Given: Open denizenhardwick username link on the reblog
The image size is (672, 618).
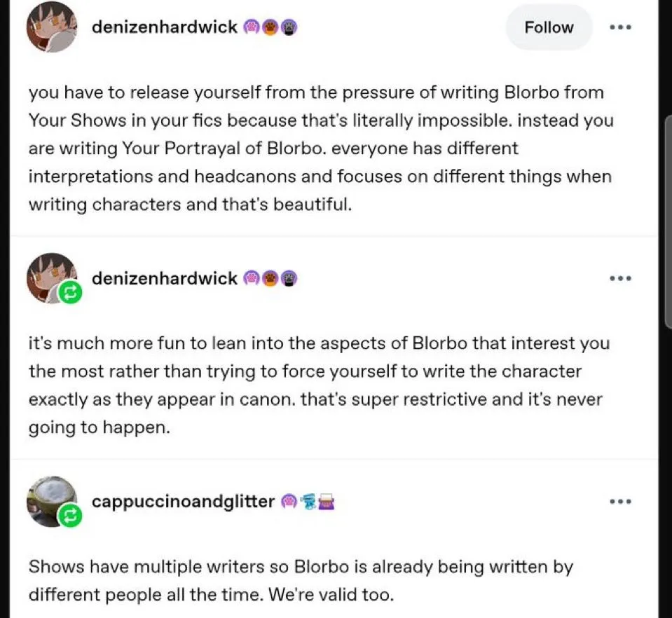Looking at the screenshot, I should click(165, 278).
